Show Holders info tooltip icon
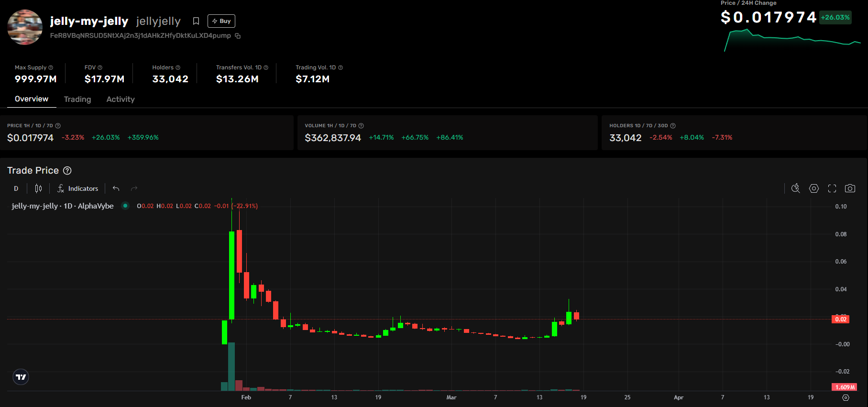 [178, 67]
